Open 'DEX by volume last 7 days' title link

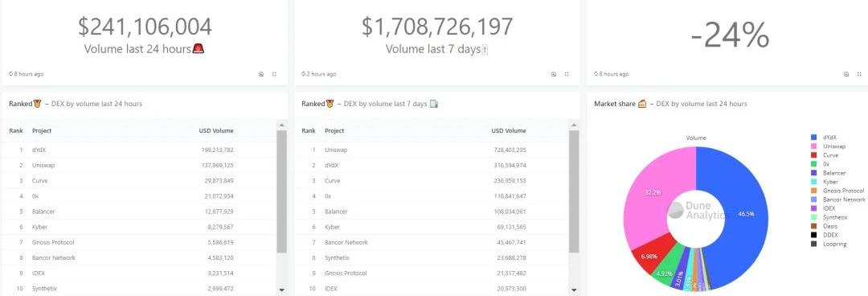(385, 104)
